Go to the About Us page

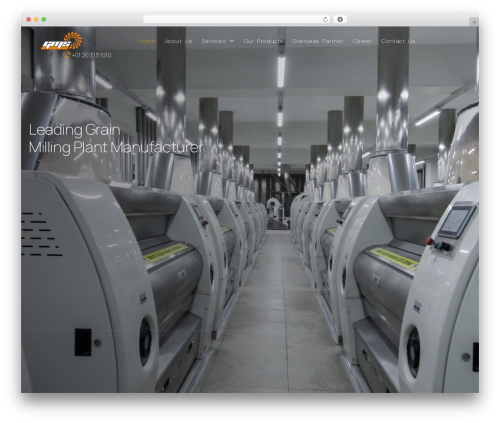pyautogui.click(x=178, y=41)
